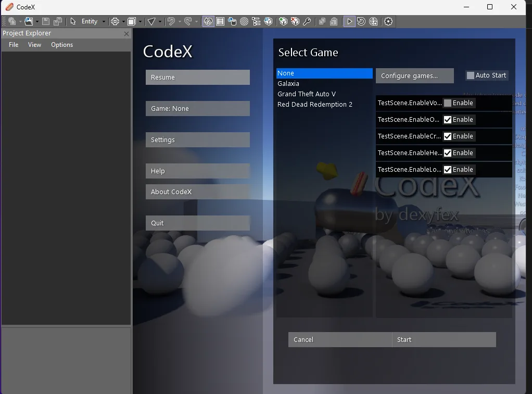The image size is (532, 394).
Task: Toggle the Auto Start checkbox
Action: pyautogui.click(x=470, y=75)
